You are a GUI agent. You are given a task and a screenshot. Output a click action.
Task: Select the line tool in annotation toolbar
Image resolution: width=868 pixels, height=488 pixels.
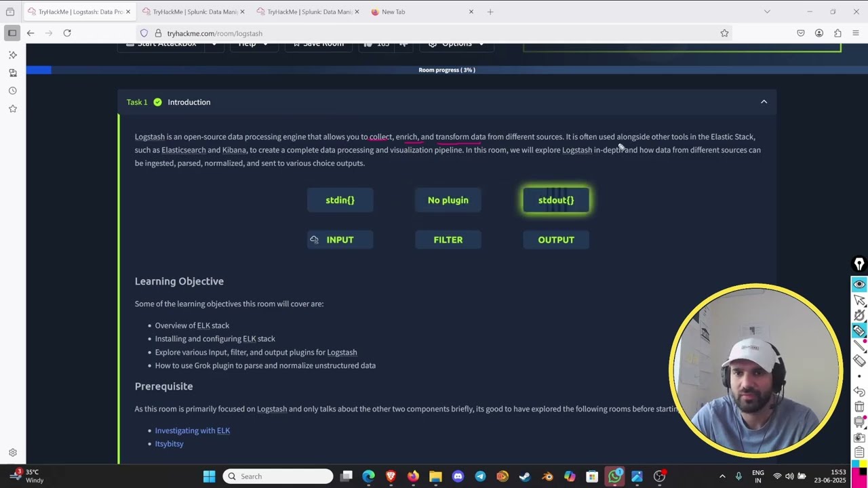pos(859,346)
